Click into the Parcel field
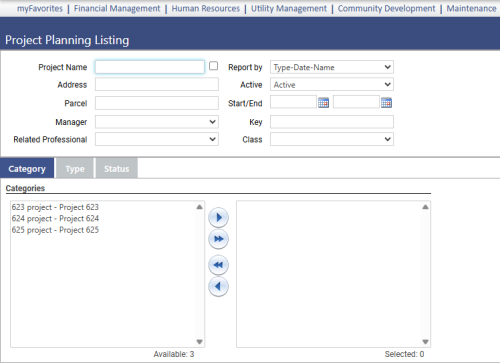 [157, 103]
